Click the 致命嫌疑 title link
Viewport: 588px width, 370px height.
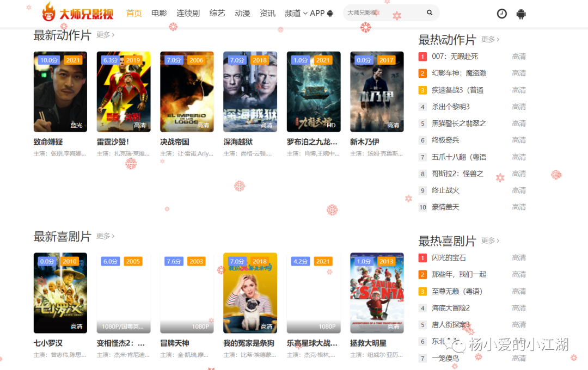48,142
